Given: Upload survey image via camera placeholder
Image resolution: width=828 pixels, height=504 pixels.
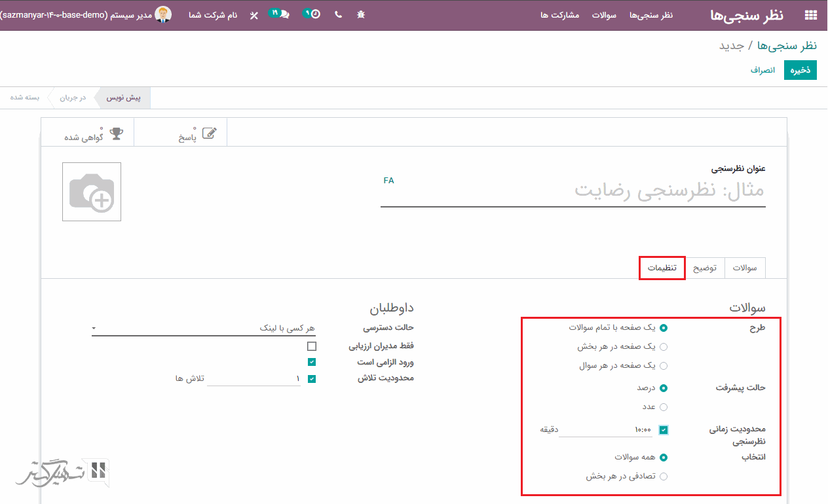Looking at the screenshot, I should 92,192.
